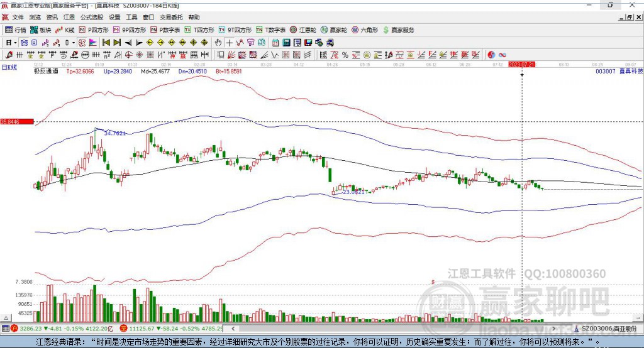Open the 公式选股 menu
The height and width of the screenshot is (348, 644).
[92, 17]
